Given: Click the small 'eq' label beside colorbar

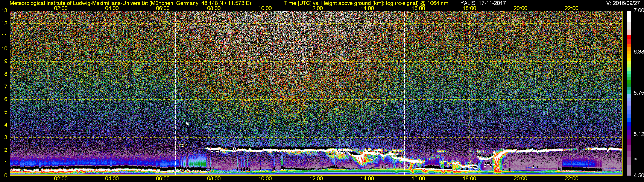Looking at the screenshot, I should [636, 159].
